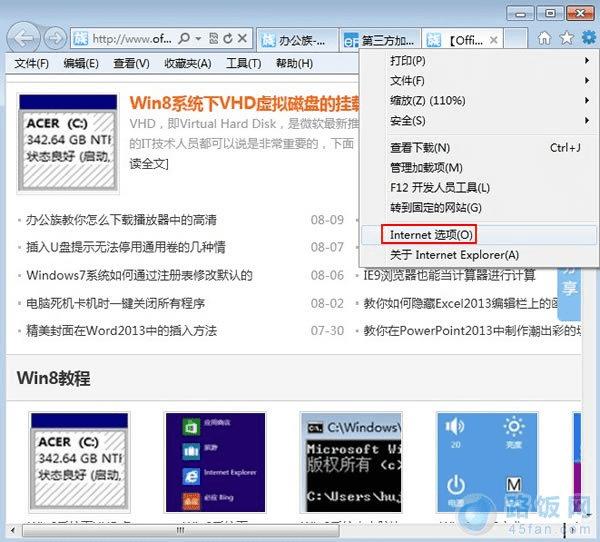Image resolution: width=600 pixels, height=542 pixels.
Task: Click the ACER (C:) thumbnail beside headline
Action: [x=68, y=143]
